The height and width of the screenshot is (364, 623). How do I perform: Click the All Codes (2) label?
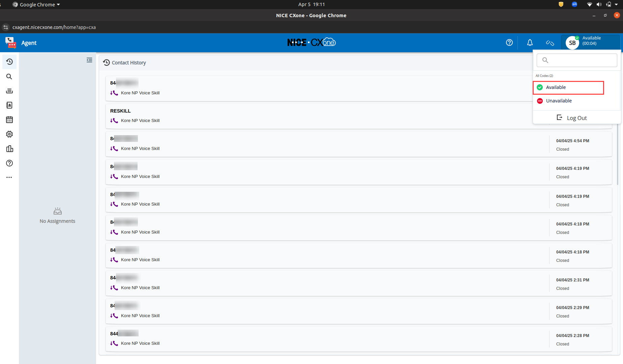click(544, 76)
